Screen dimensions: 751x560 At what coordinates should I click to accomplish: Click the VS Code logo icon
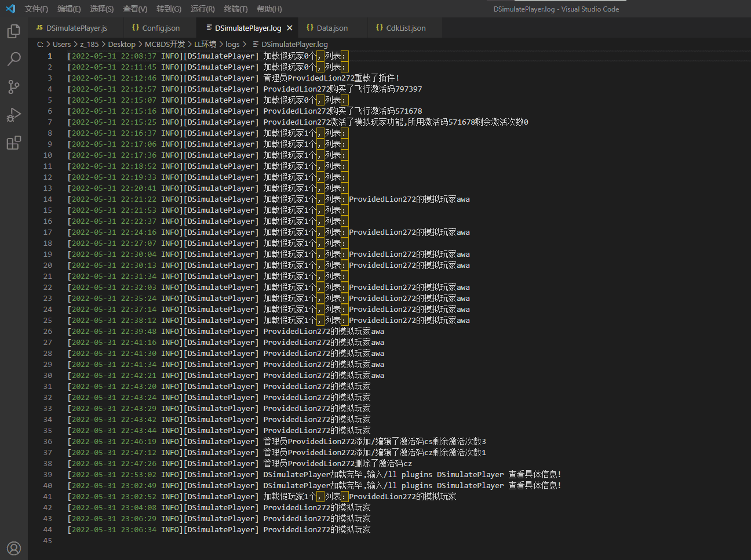(10, 9)
